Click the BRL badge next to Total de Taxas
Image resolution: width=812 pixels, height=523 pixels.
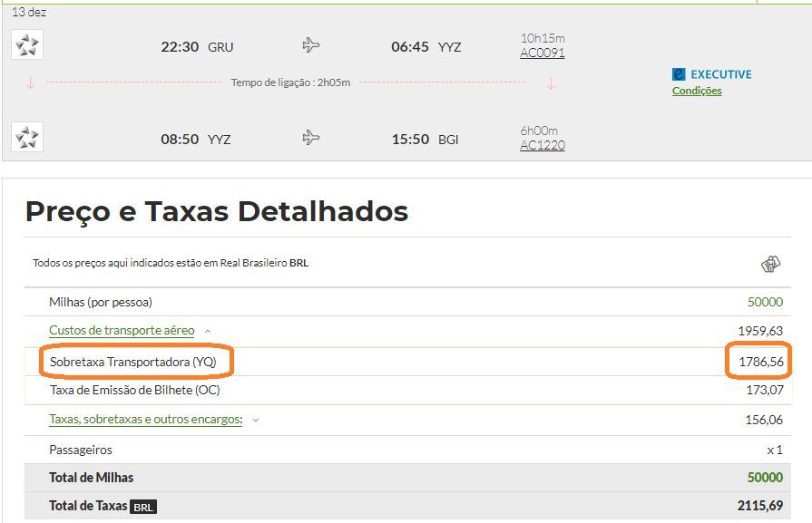[143, 507]
